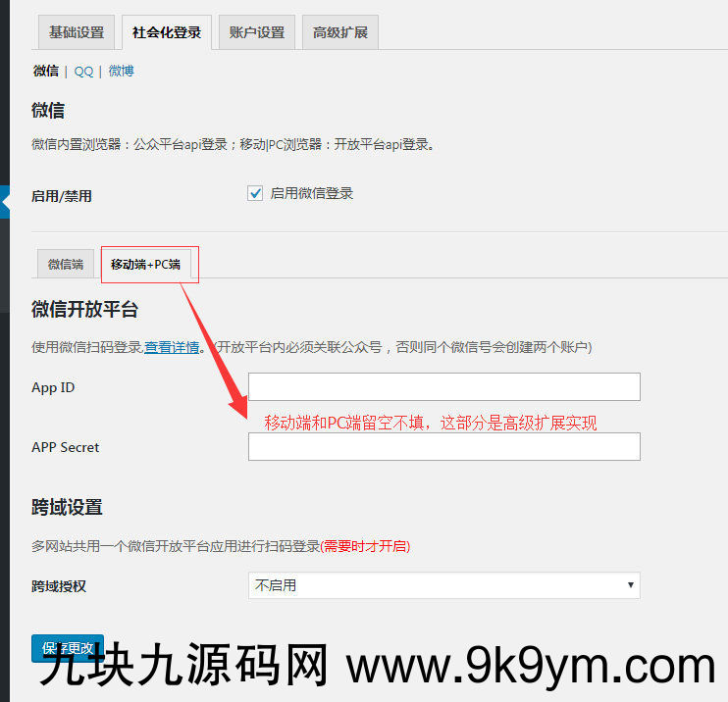Focus the App ID input field
The width and height of the screenshot is (728, 702).
tap(443, 386)
